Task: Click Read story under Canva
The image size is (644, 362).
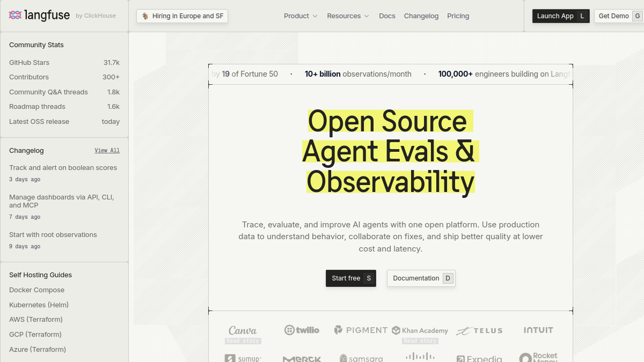Action: (243, 341)
